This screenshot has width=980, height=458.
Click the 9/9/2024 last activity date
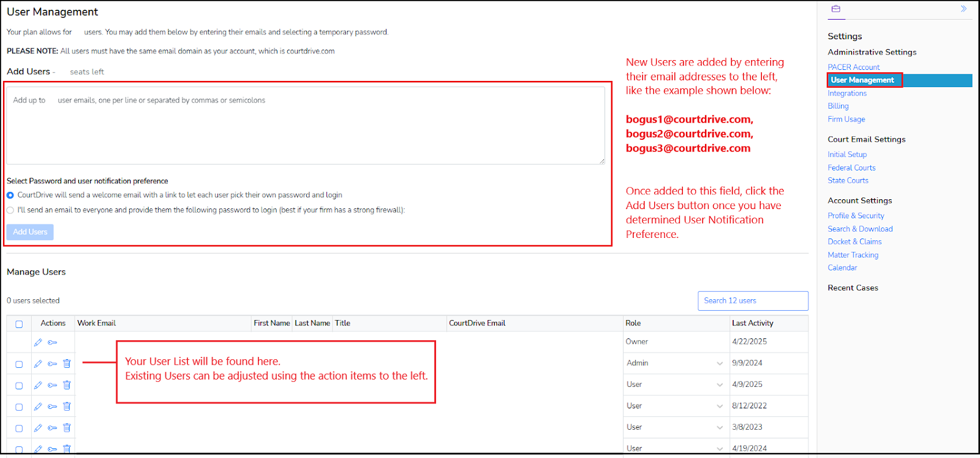pos(747,364)
